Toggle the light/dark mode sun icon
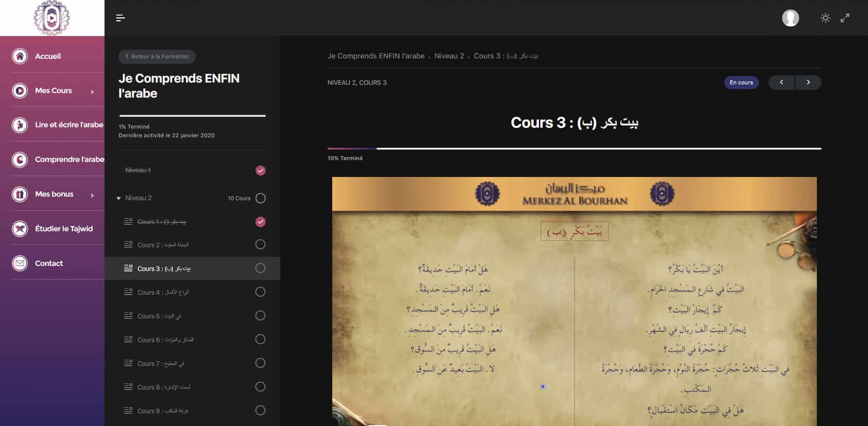Image resolution: width=868 pixels, height=426 pixels. click(x=825, y=18)
